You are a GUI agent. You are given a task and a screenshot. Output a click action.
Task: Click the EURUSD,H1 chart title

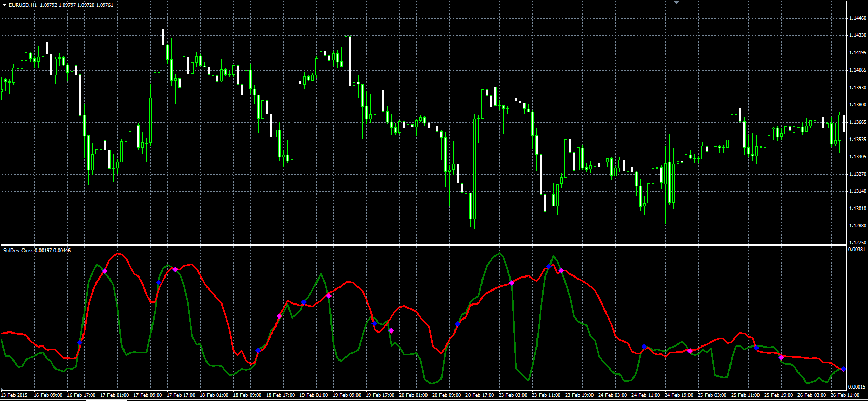pos(23,5)
